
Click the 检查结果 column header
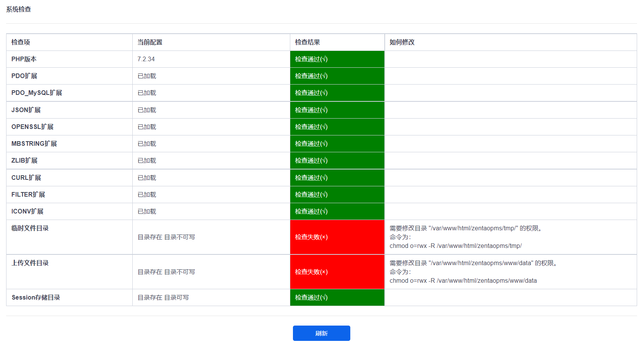coord(307,42)
